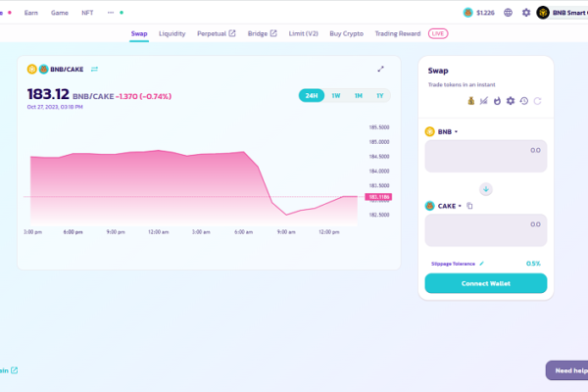
Task: Open the Bridge external link tab
Action: (x=262, y=33)
